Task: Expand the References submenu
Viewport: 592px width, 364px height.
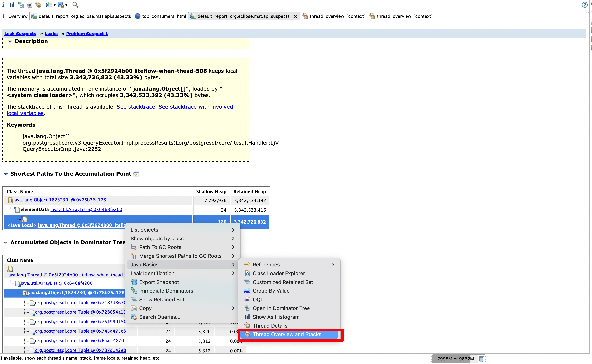Action: pos(289,265)
